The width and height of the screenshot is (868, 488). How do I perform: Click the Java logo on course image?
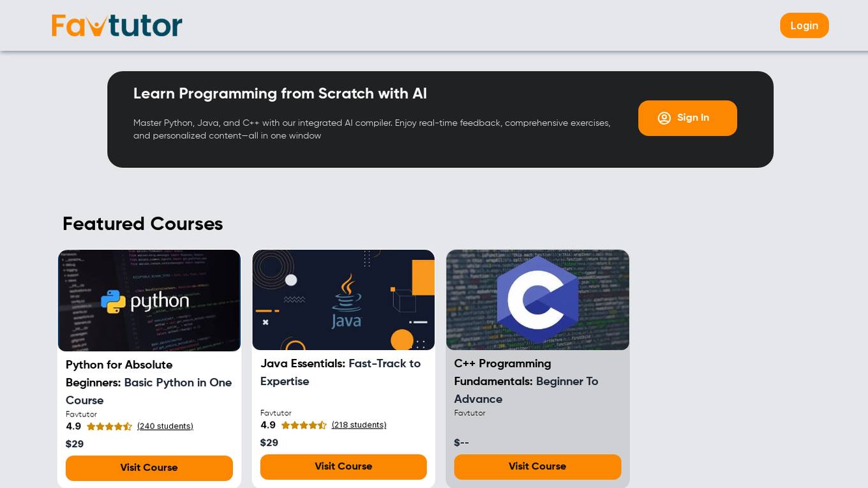pos(347,301)
